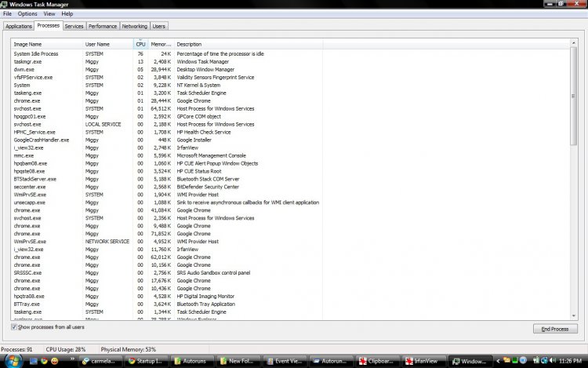This screenshot has height=368, width=588.
Task: Switch to the Autoruns taskbar window
Action: (x=193, y=361)
